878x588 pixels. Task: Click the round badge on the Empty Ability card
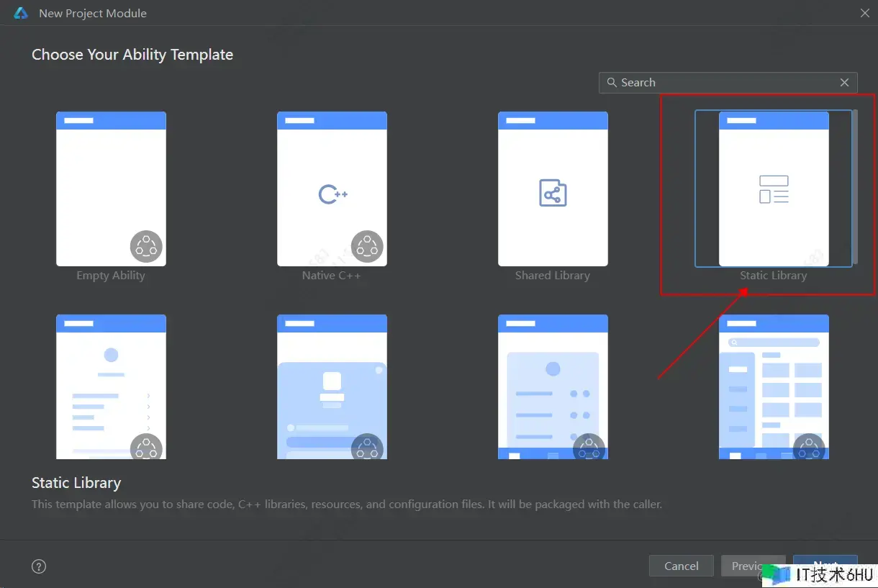click(x=146, y=246)
